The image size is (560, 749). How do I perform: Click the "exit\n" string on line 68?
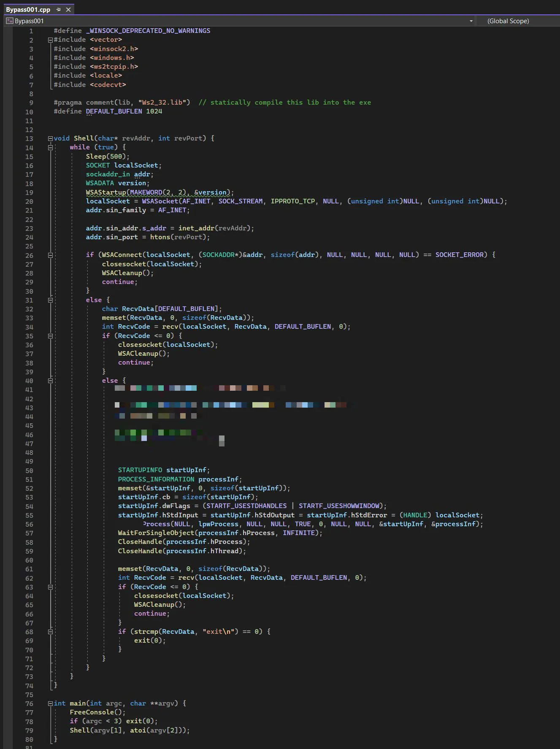tap(219, 632)
